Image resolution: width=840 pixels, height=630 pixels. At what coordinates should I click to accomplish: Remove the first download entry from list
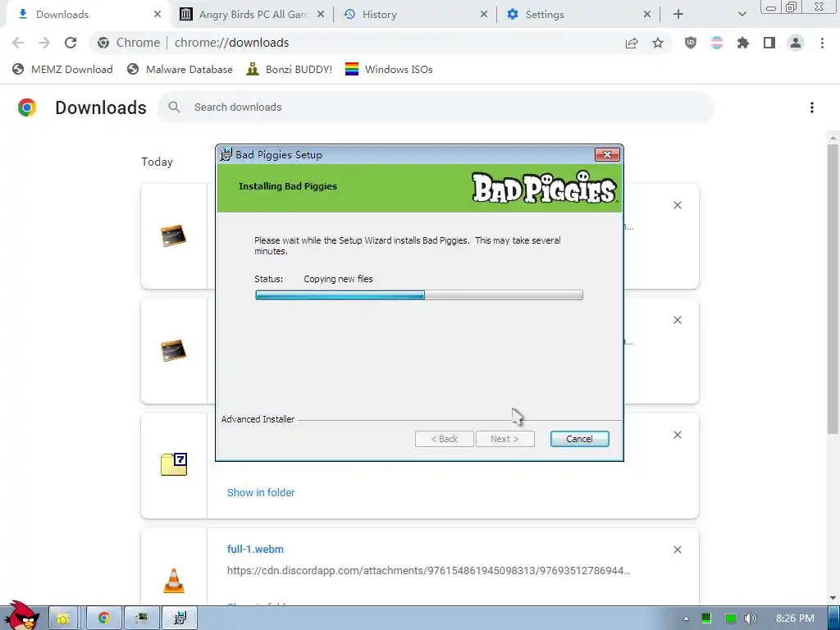tap(677, 205)
